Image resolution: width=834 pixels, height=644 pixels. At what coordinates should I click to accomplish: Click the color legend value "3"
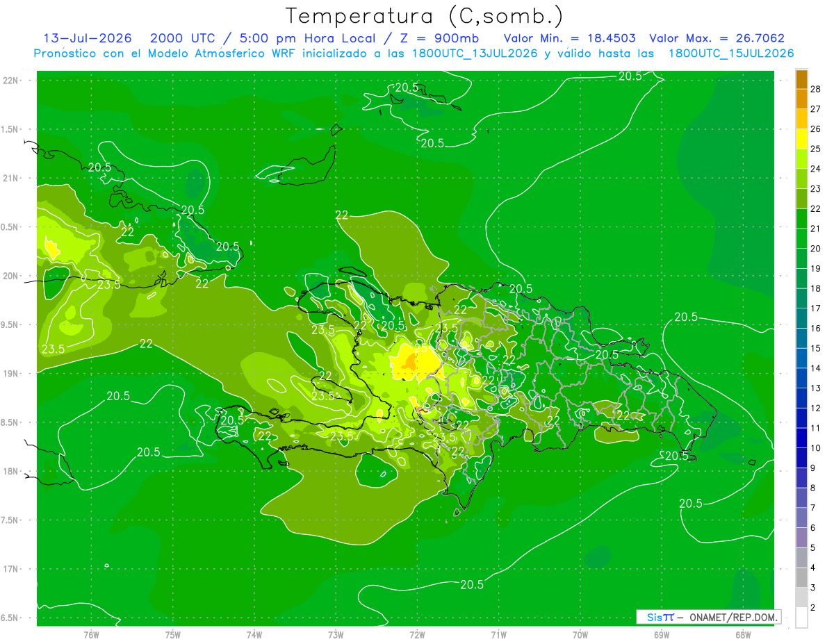click(x=813, y=588)
